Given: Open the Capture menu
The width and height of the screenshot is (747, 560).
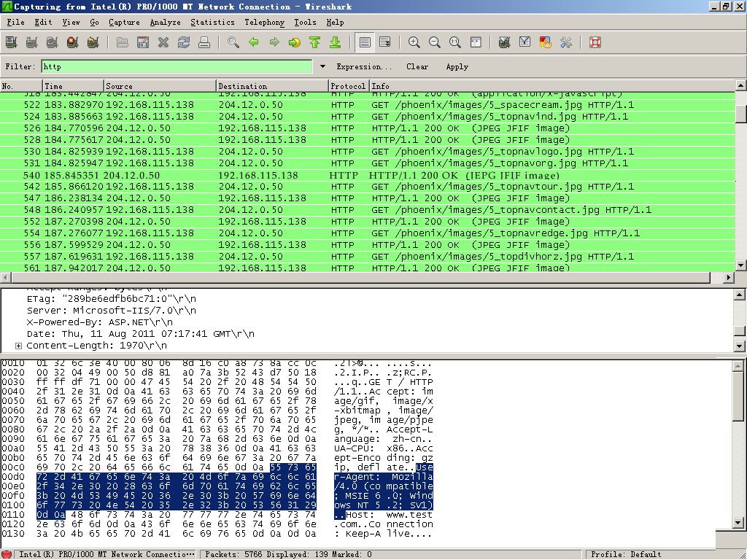Looking at the screenshot, I should (x=124, y=23).
